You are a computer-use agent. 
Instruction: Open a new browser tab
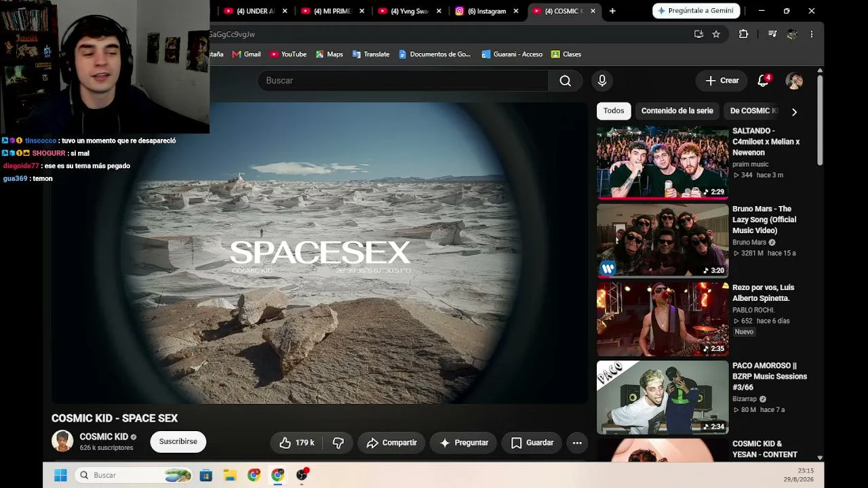612,11
